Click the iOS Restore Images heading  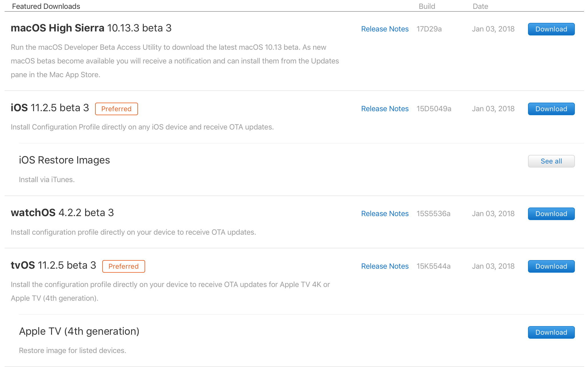pyautogui.click(x=64, y=160)
